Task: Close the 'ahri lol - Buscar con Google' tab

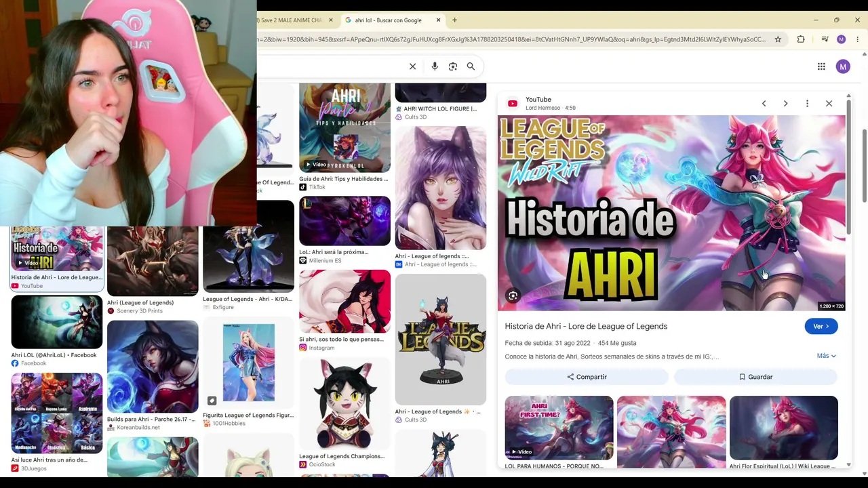Action: pyautogui.click(x=438, y=20)
